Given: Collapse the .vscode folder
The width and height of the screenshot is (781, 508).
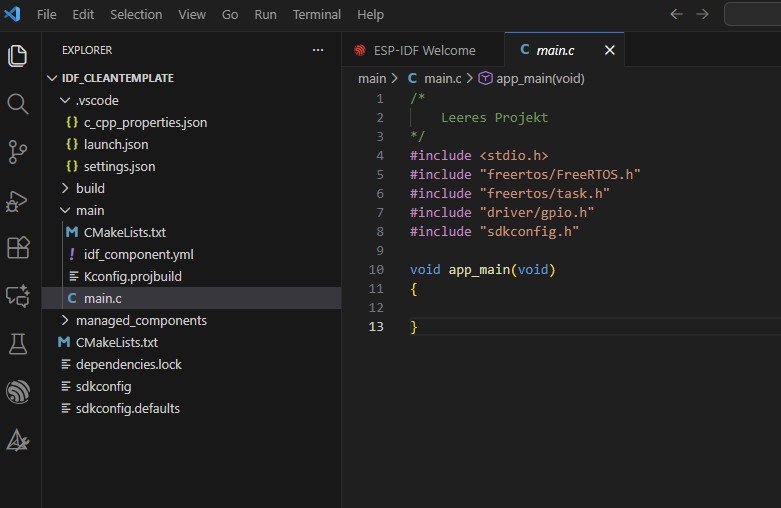Looking at the screenshot, I should pos(97,100).
